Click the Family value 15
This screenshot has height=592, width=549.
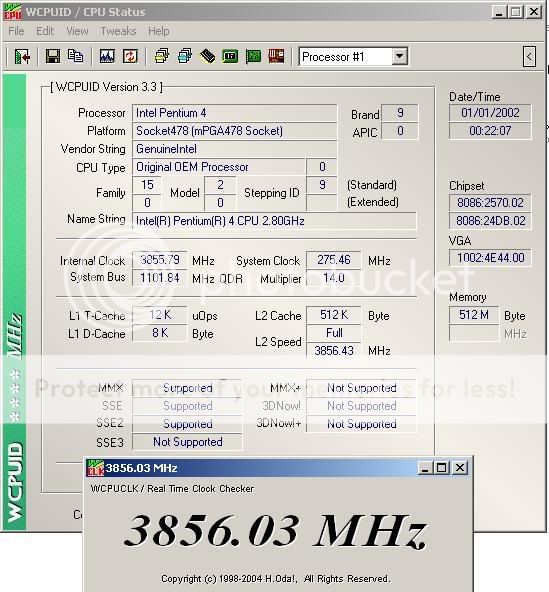click(x=147, y=185)
